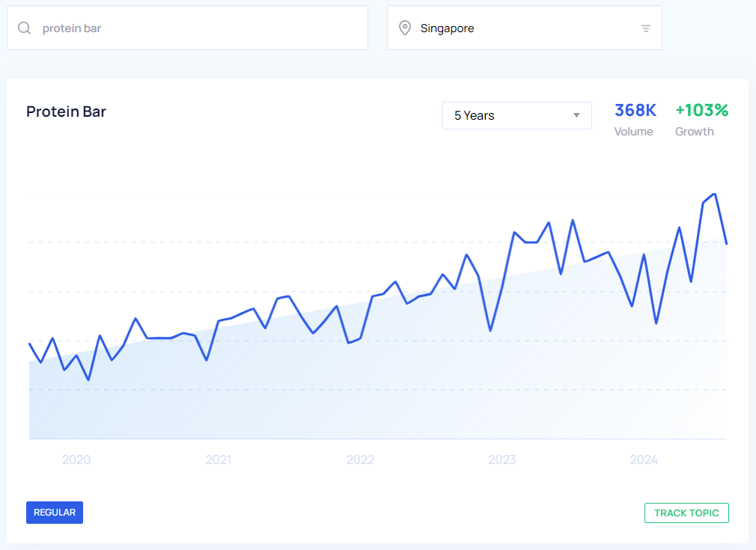This screenshot has height=550, width=756.
Task: Click the TRACK TOPIC button
Action: pos(686,513)
